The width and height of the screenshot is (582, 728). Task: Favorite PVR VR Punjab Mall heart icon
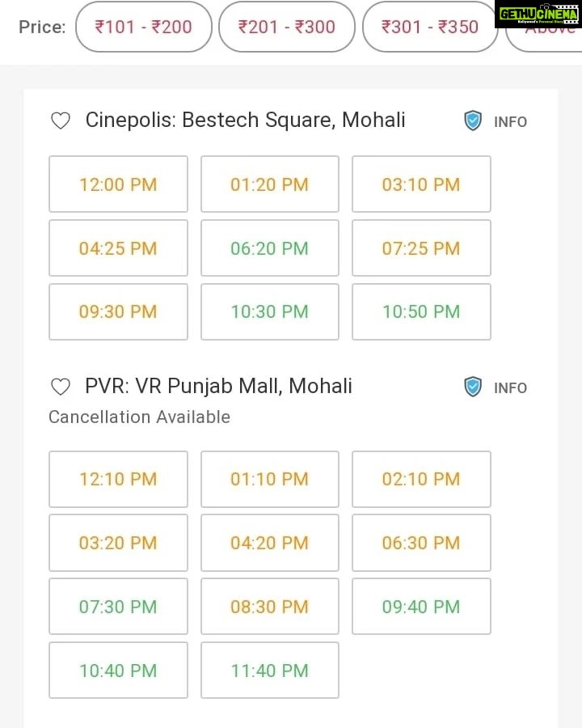(x=61, y=387)
